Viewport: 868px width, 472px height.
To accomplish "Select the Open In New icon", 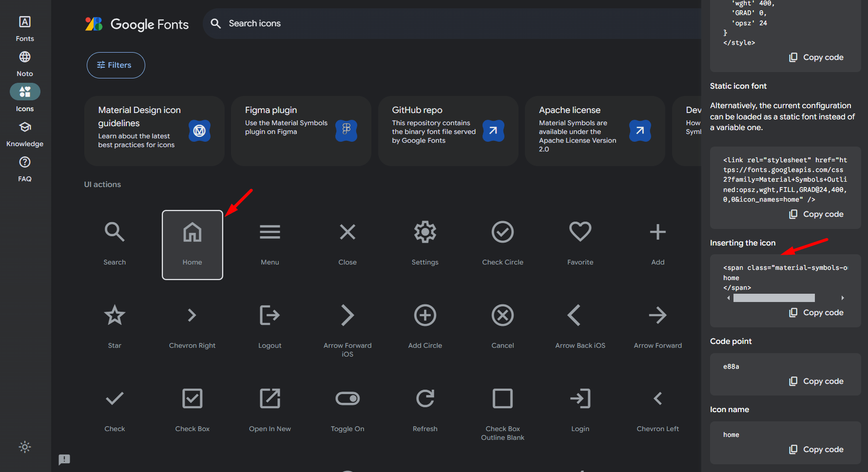I will coord(270,411).
